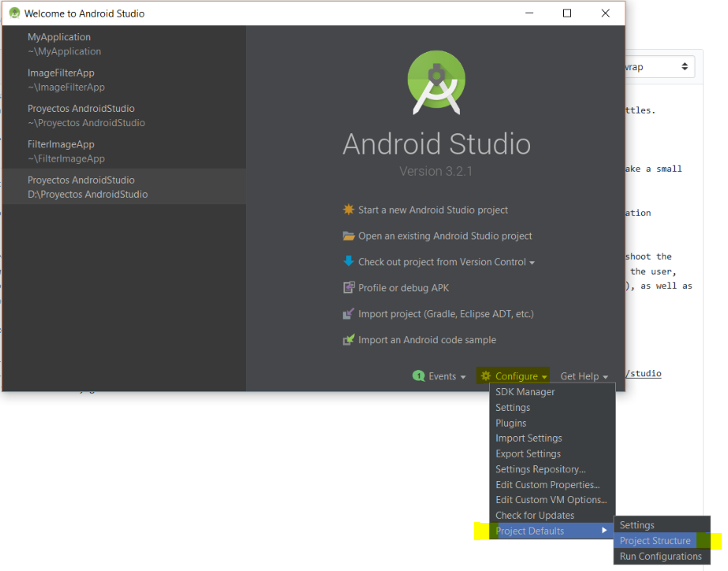Choose SDK Manager from Configure menu
728x571 pixels.
[552, 392]
